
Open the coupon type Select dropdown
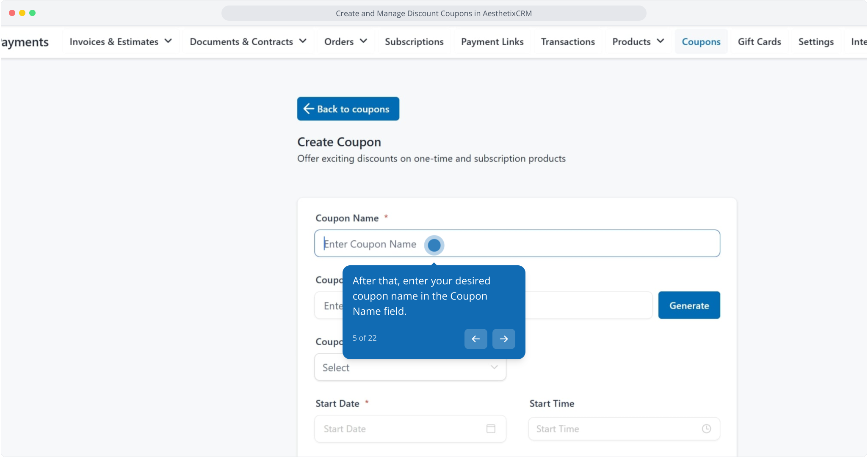410,367
